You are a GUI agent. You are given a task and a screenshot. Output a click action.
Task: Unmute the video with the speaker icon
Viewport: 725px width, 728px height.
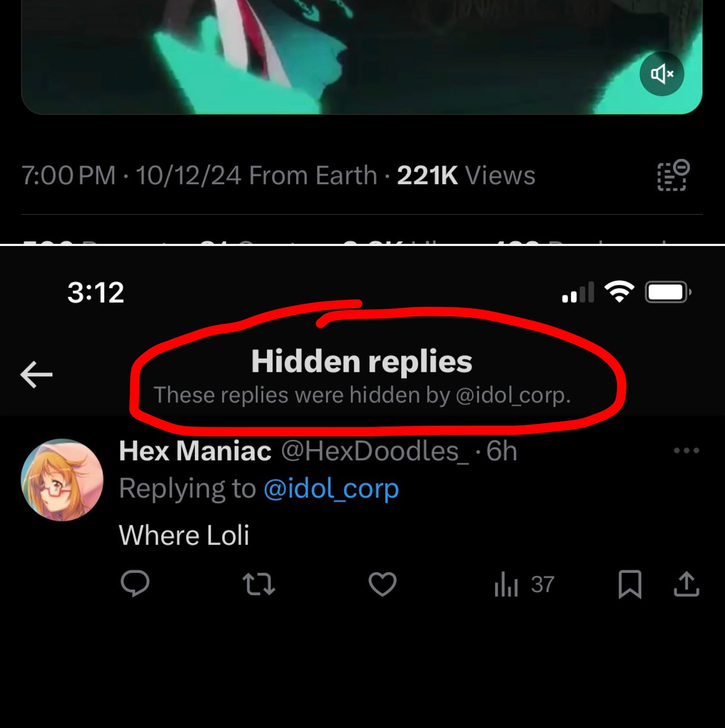tap(662, 74)
